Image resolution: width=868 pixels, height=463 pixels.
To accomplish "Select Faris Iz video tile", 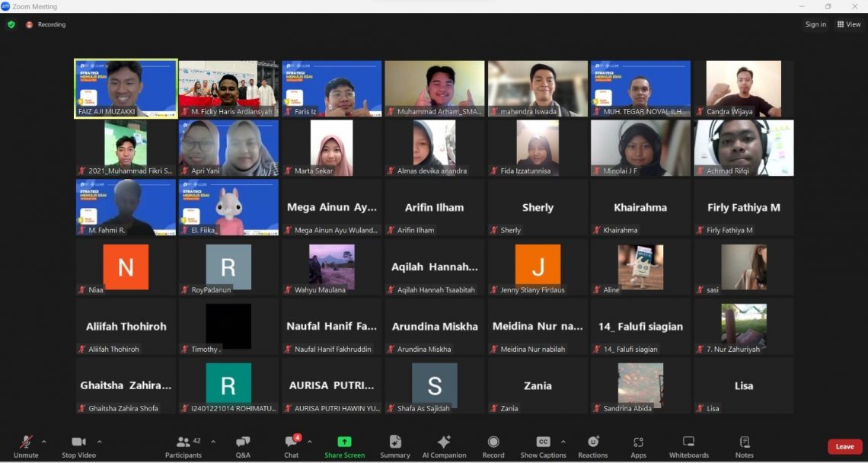I will click(331, 88).
